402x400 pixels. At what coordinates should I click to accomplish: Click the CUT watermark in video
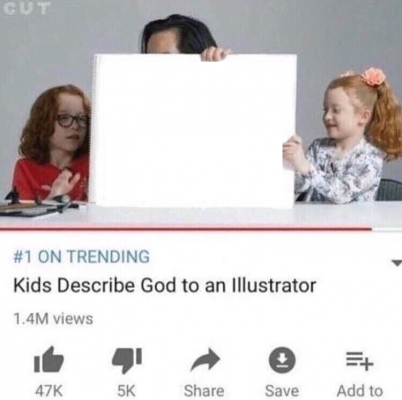tap(26, 8)
